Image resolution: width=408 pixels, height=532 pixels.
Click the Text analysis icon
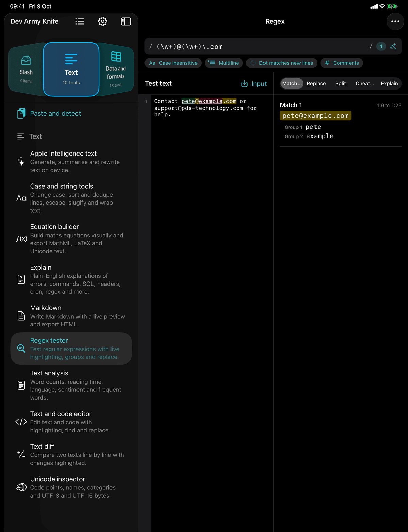pyautogui.click(x=21, y=385)
